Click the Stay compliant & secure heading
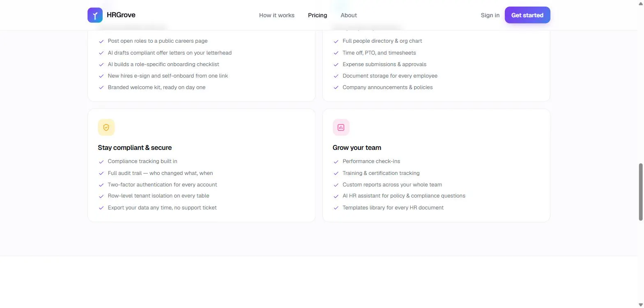644x308 pixels. 135,147
